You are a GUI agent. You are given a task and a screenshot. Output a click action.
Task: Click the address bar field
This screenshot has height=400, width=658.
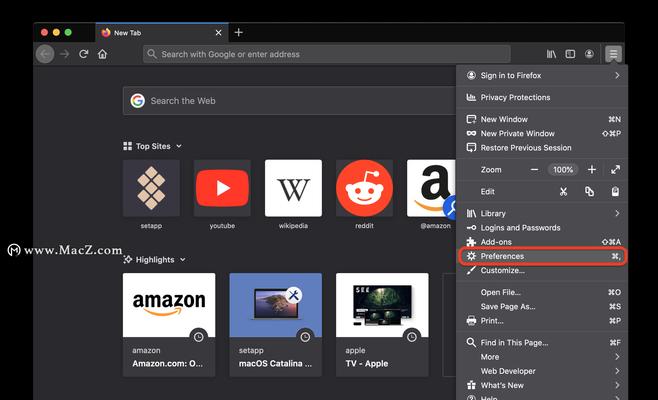pyautogui.click(x=326, y=54)
